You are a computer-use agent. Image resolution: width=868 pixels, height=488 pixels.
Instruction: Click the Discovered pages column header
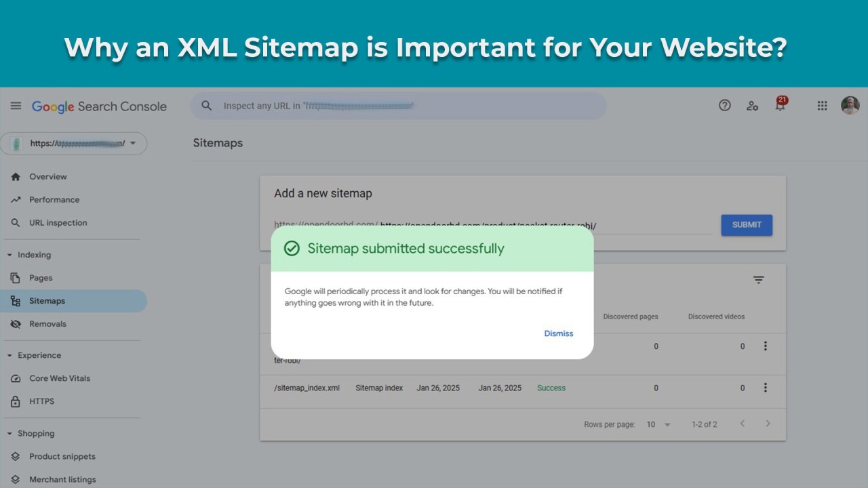[631, 317]
